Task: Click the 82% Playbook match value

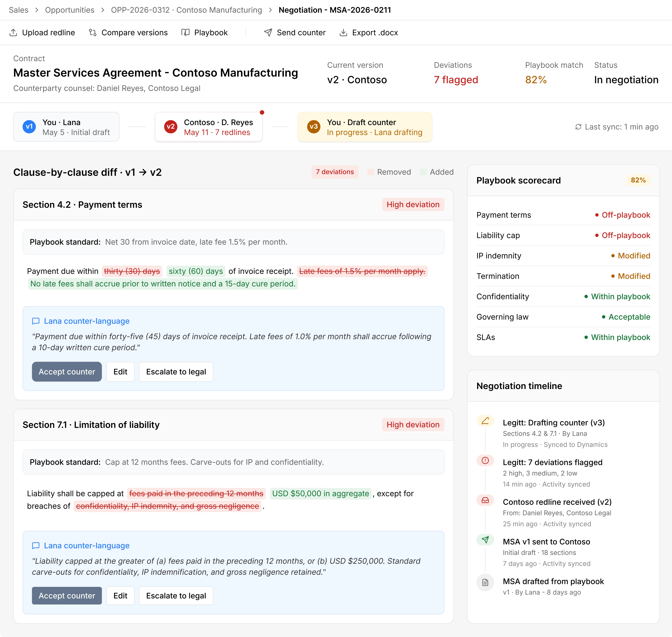Action: 536,80
